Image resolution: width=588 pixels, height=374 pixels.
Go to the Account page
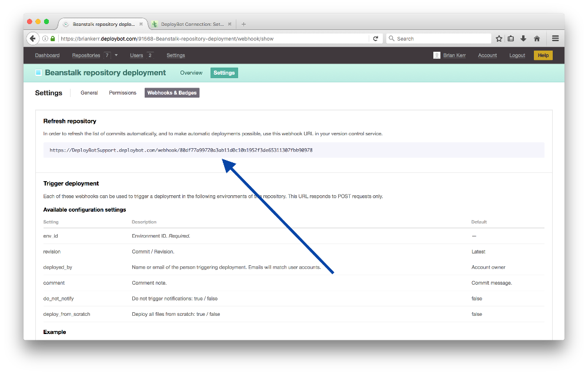[487, 55]
